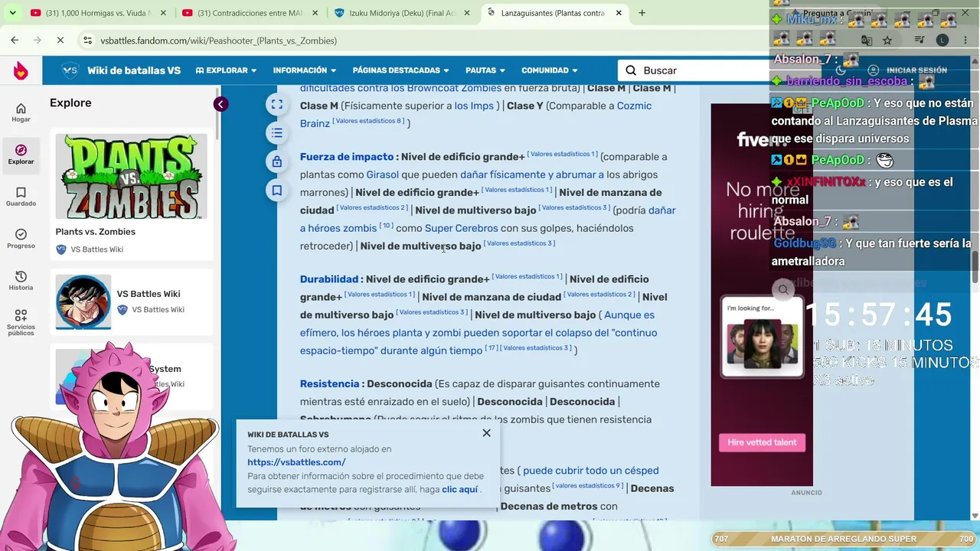The image size is (980, 551).
Task: Open the 'los Imps' link
Action: [474, 106]
